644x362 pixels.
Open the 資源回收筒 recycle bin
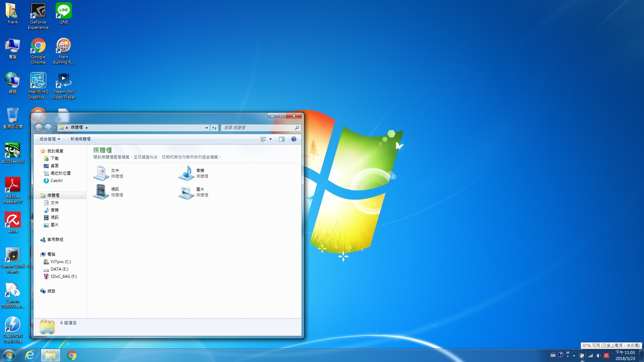pos(12,118)
